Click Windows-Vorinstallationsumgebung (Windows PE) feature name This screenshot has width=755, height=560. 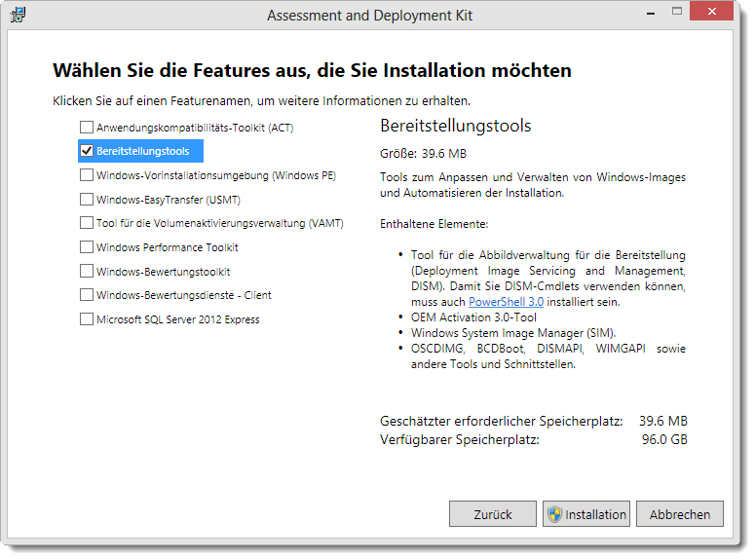(x=216, y=175)
